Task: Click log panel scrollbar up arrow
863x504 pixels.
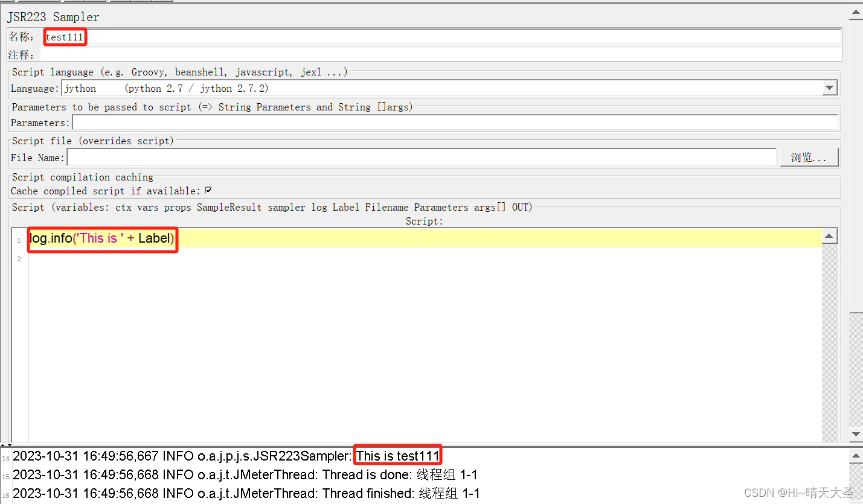Action: [855, 455]
